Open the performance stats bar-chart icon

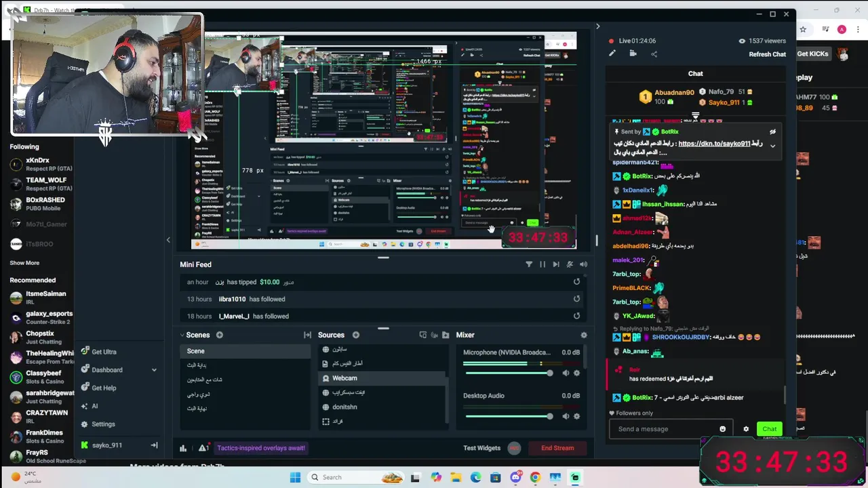tap(183, 448)
